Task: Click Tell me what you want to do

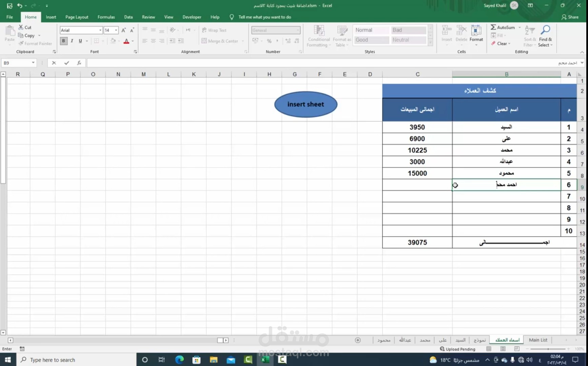Action: coord(264,17)
